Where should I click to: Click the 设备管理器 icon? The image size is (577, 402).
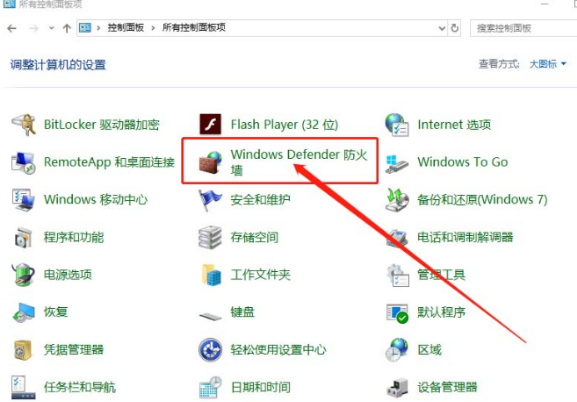[x=397, y=387]
